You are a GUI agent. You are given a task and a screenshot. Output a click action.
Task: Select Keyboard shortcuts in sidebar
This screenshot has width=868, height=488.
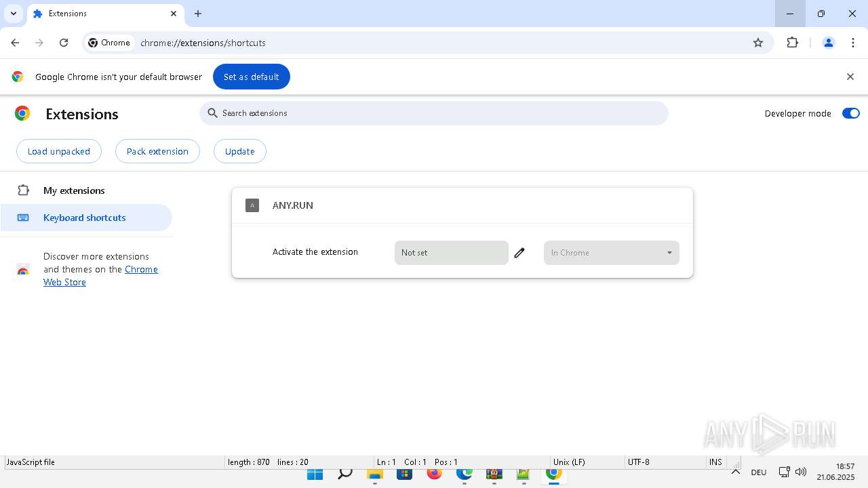click(86, 218)
